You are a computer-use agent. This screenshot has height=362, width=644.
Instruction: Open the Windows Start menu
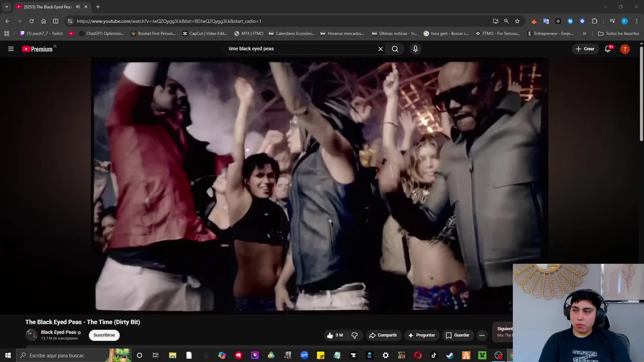click(x=8, y=355)
